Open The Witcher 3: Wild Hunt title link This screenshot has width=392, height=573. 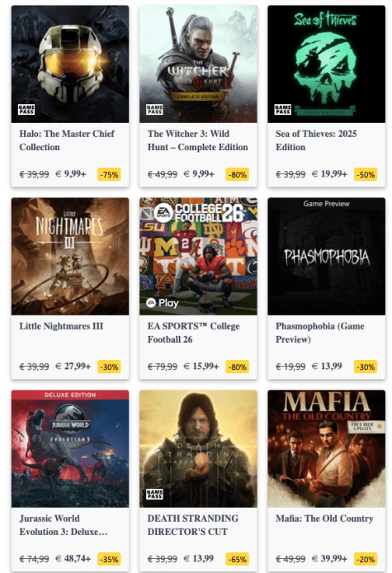point(197,140)
